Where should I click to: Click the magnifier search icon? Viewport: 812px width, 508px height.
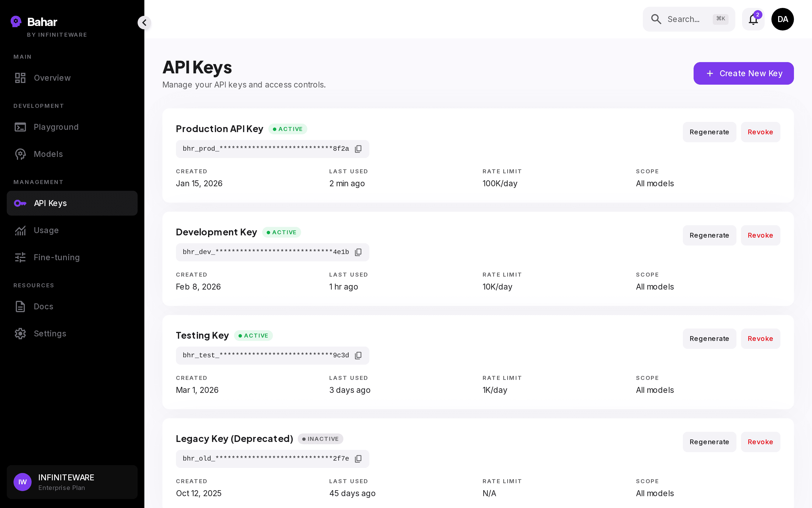pyautogui.click(x=656, y=19)
